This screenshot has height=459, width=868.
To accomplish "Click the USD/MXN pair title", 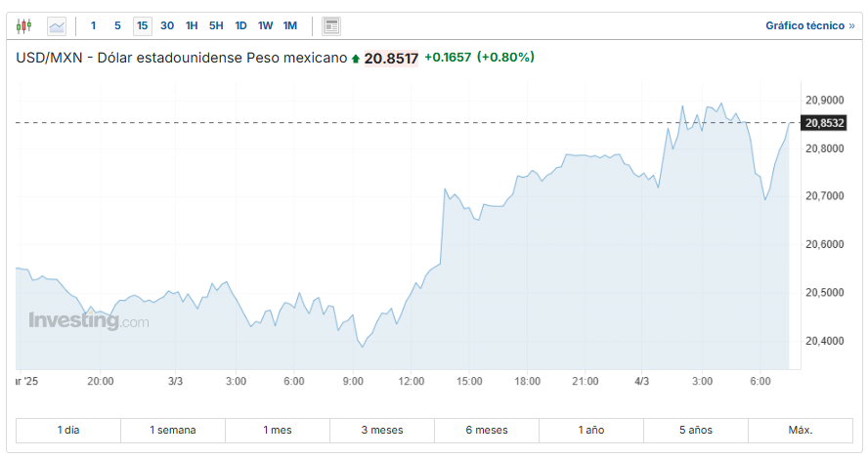I will click(x=182, y=58).
